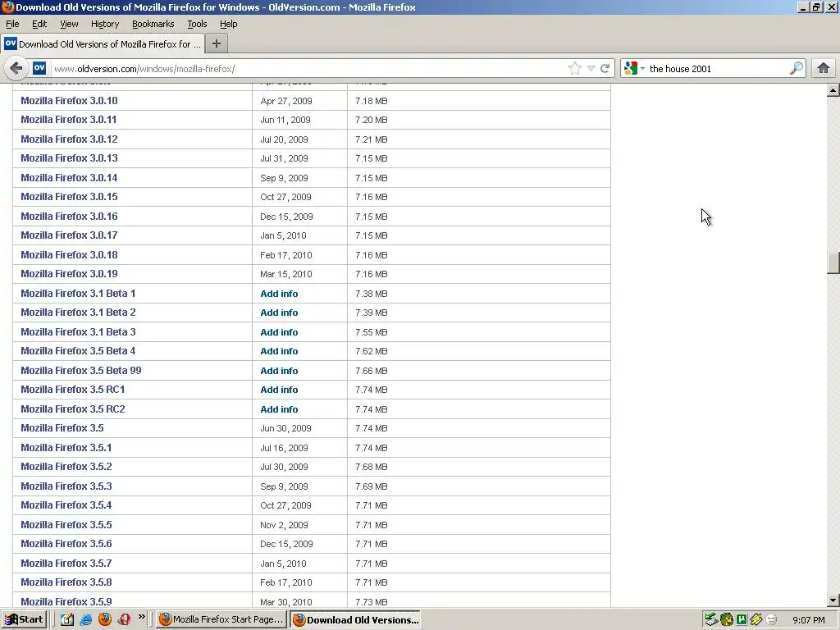Click in the URL address field
This screenshot has width=840, height=630.
pos(308,69)
